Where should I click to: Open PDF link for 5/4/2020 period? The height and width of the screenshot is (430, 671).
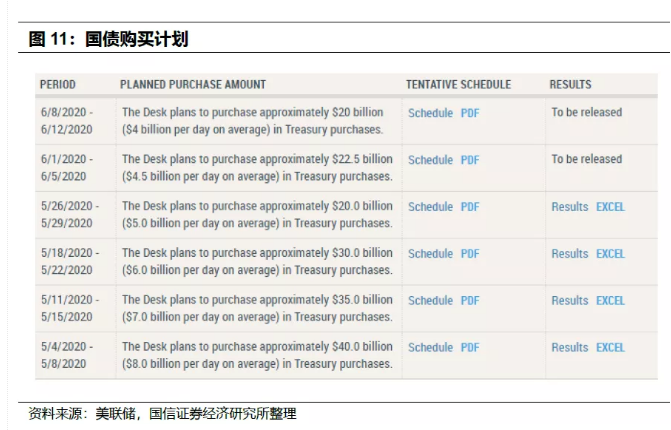[x=470, y=347]
